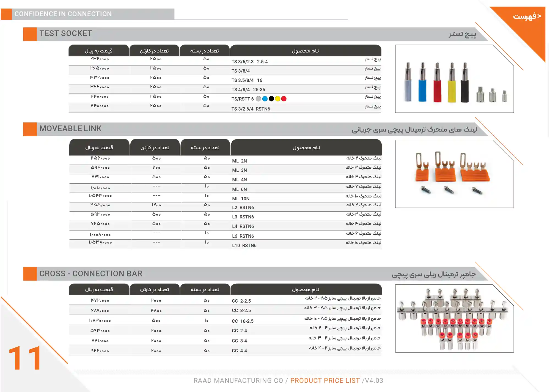Open the test socket product image

[x=454, y=79]
